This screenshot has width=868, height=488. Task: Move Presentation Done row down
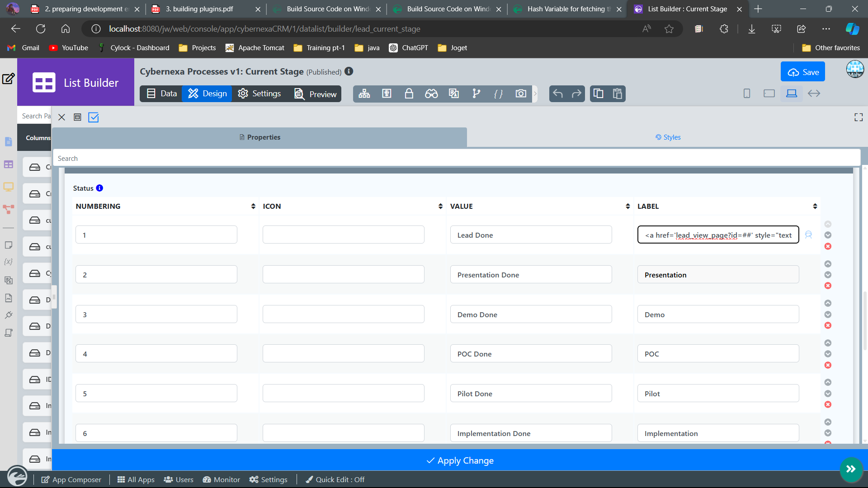click(828, 275)
